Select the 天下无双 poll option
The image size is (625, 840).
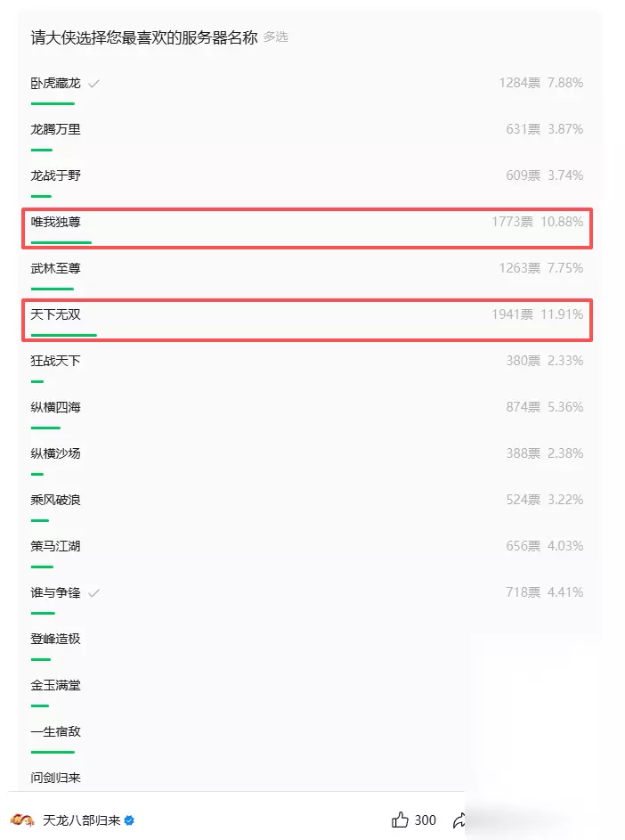56,314
